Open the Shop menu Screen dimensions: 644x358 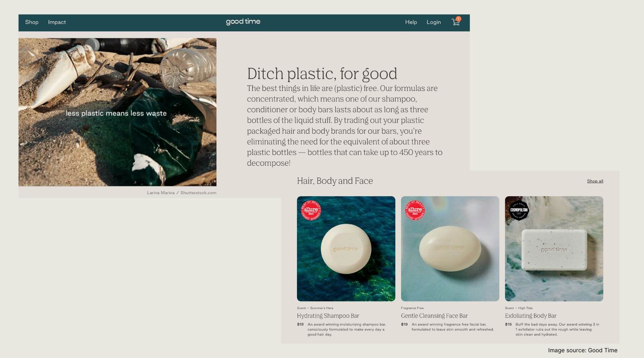tap(32, 22)
